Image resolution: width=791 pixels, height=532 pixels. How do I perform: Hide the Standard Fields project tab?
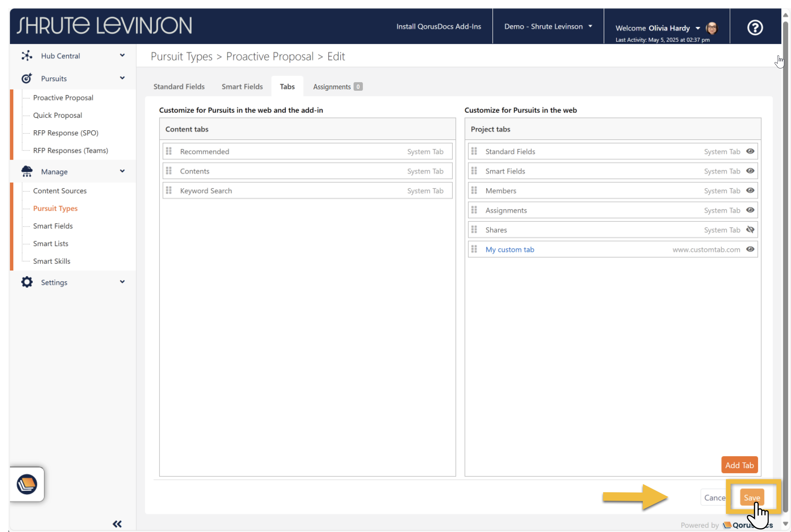pyautogui.click(x=750, y=151)
